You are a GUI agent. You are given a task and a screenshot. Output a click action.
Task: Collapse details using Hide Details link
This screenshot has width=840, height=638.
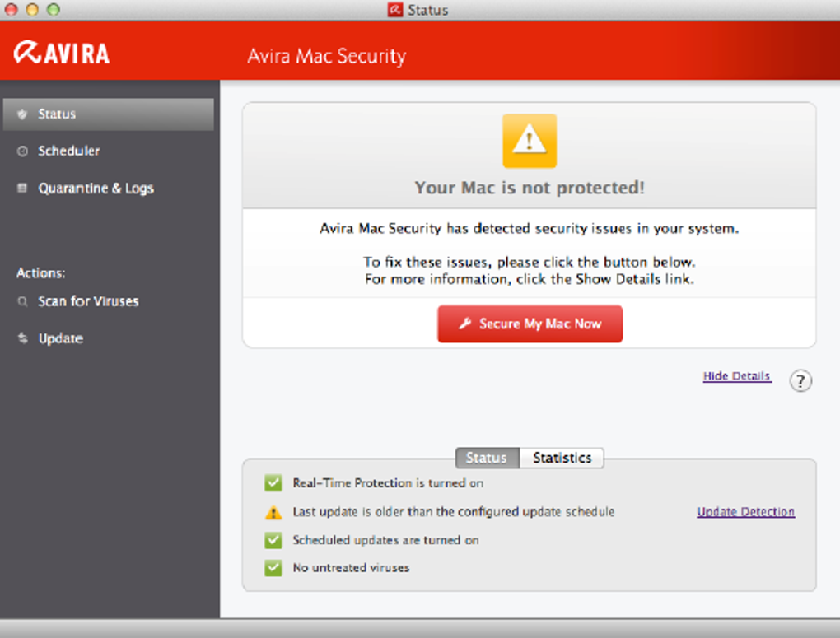[x=736, y=376]
